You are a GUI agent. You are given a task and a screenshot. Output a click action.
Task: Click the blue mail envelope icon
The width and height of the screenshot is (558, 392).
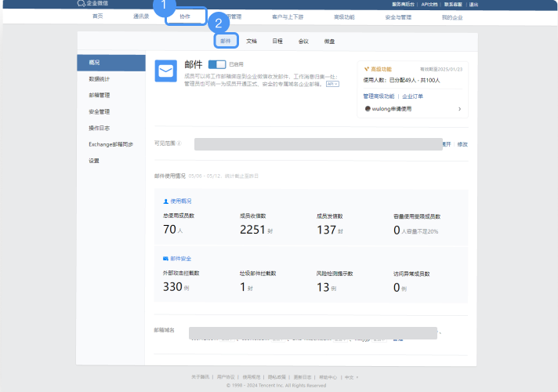coord(165,72)
